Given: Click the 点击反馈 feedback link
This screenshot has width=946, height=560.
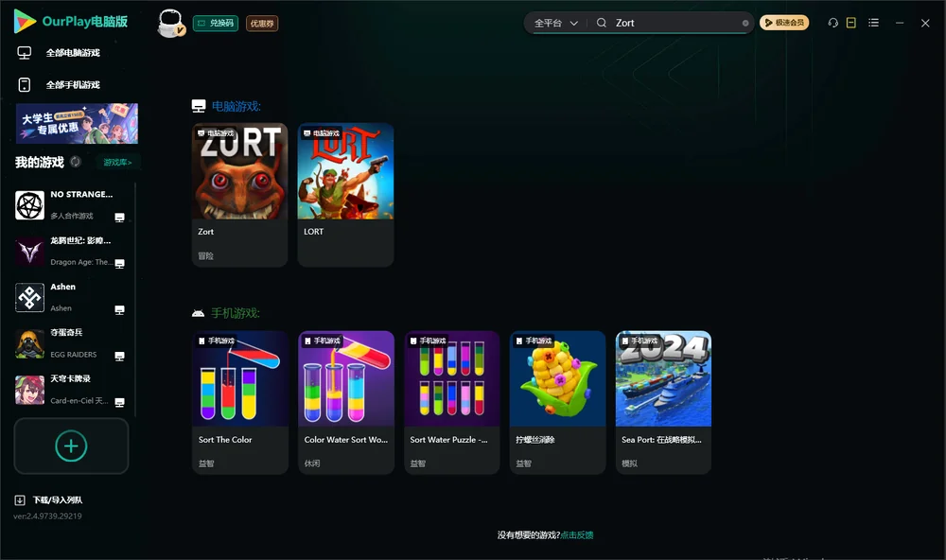Looking at the screenshot, I should [x=577, y=534].
